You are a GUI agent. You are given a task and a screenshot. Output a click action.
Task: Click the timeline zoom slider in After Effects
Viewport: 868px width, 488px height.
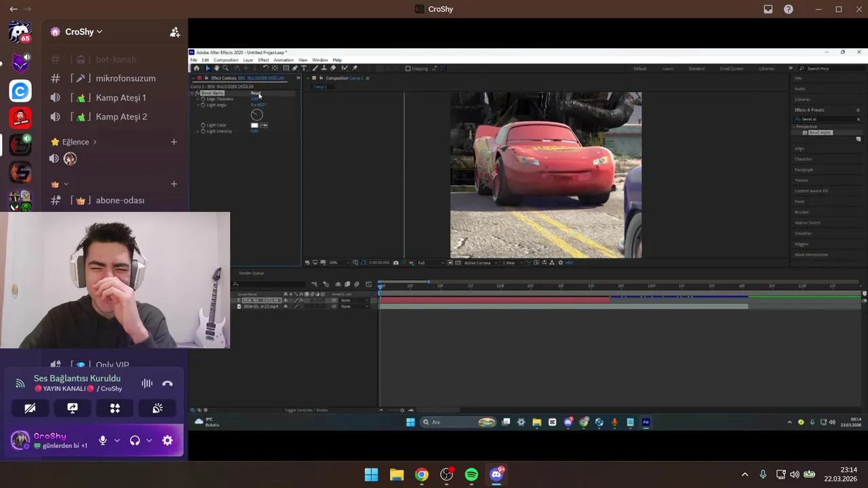pyautogui.click(x=402, y=410)
